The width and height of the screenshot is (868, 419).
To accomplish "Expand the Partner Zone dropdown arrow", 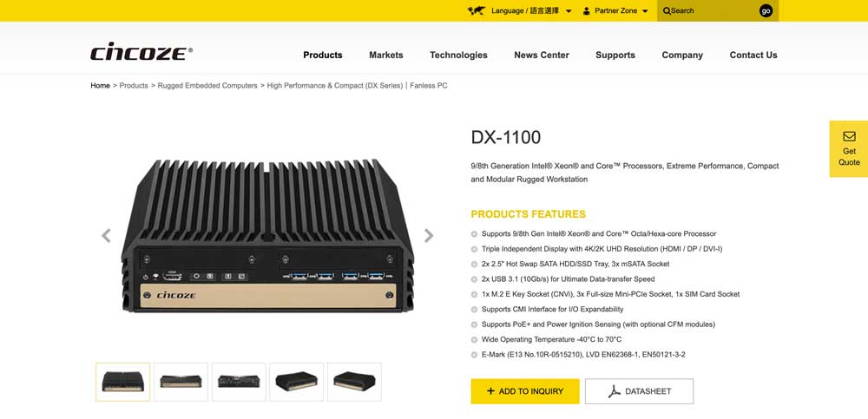I will point(645,11).
